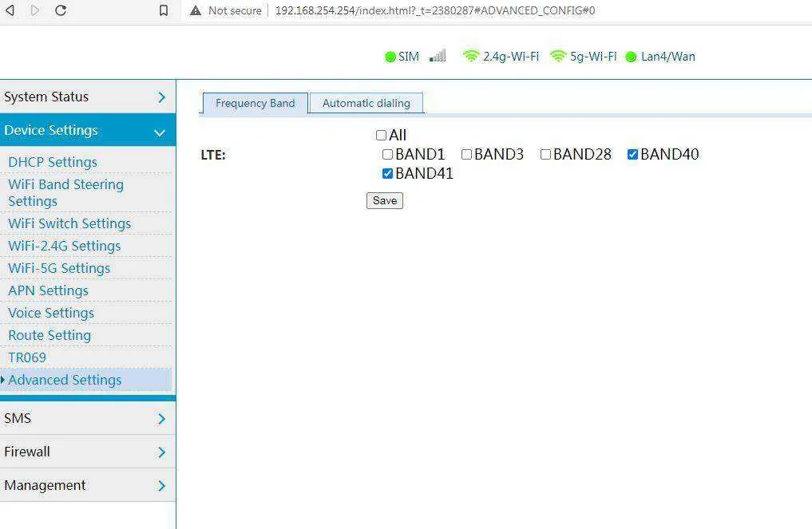Expand the SMS menu chevron
This screenshot has width=812, height=529.
click(161, 419)
